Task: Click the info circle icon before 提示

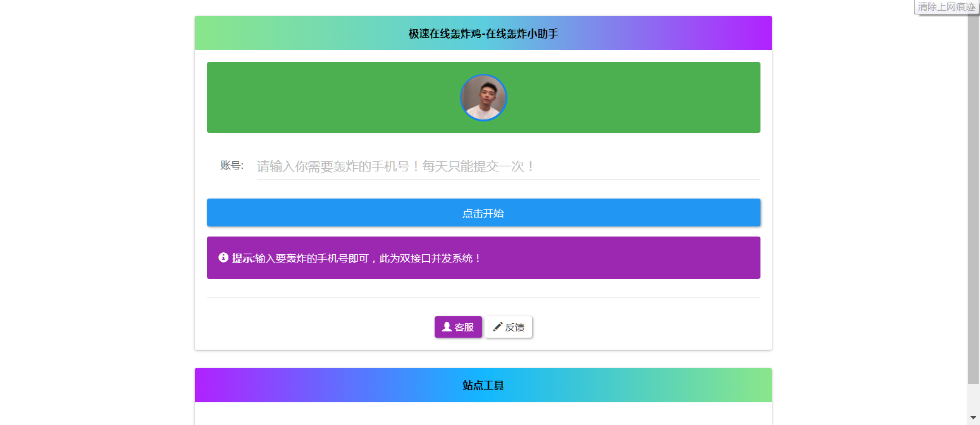Action: (x=223, y=258)
